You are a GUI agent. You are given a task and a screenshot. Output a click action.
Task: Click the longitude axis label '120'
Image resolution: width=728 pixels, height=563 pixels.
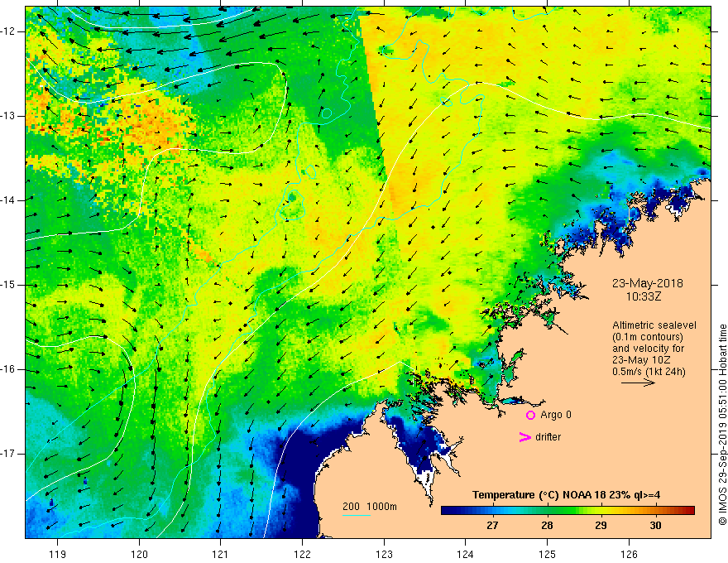(139, 554)
